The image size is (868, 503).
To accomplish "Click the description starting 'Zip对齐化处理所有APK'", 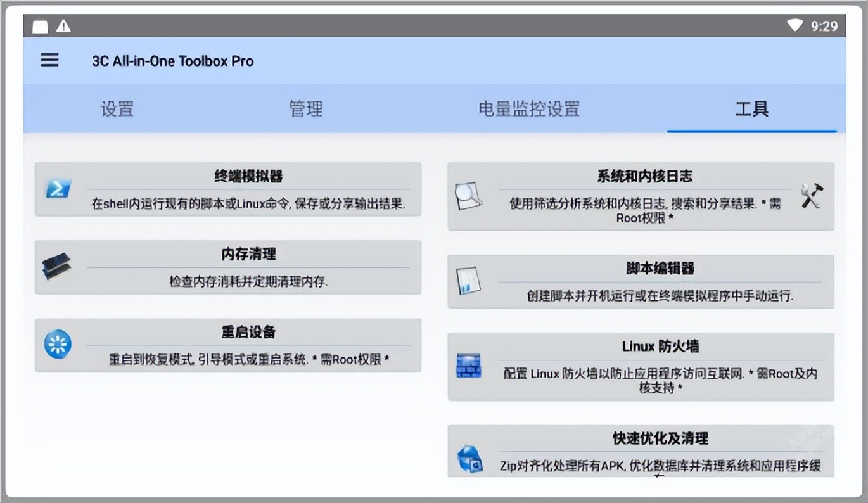I will click(660, 467).
